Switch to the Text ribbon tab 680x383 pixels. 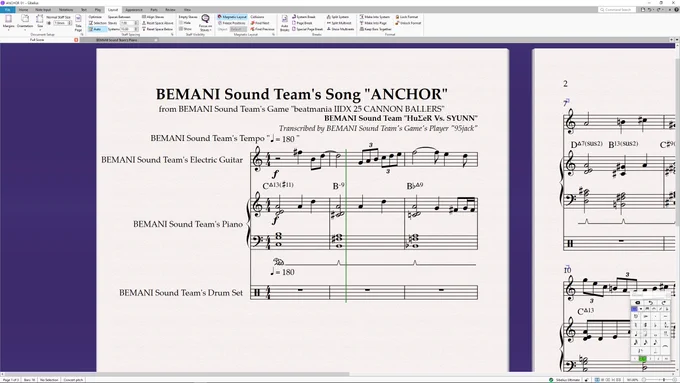click(x=84, y=10)
